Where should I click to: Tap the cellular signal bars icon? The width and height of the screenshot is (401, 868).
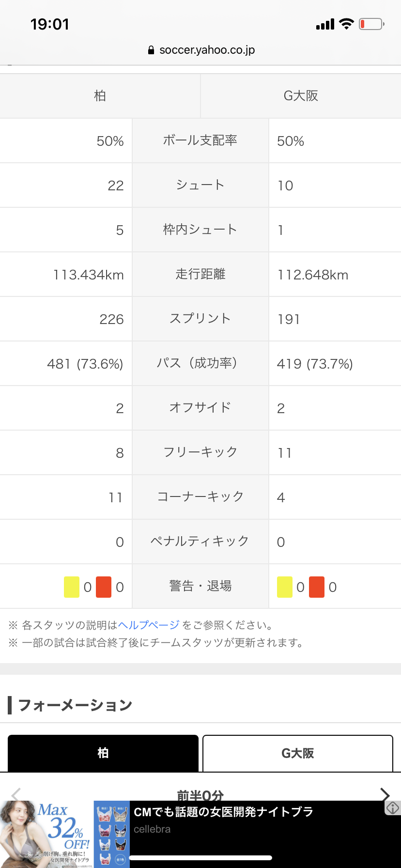pos(325,24)
